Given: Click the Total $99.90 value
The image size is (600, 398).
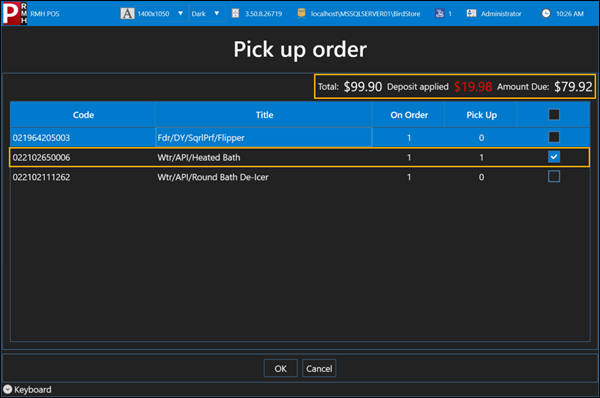Looking at the screenshot, I should pyautogui.click(x=363, y=87).
